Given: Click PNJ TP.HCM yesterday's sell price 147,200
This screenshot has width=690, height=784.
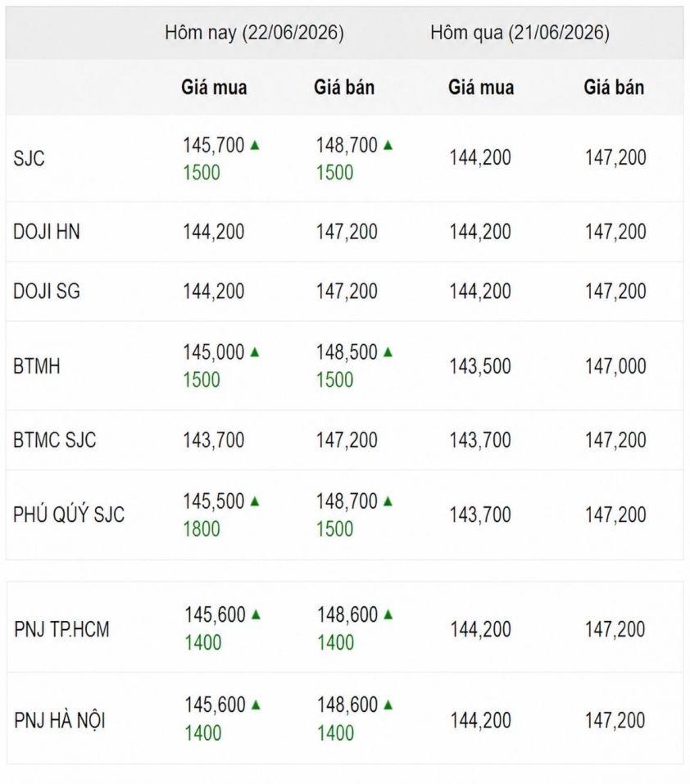Looking at the screenshot, I should 615,629.
